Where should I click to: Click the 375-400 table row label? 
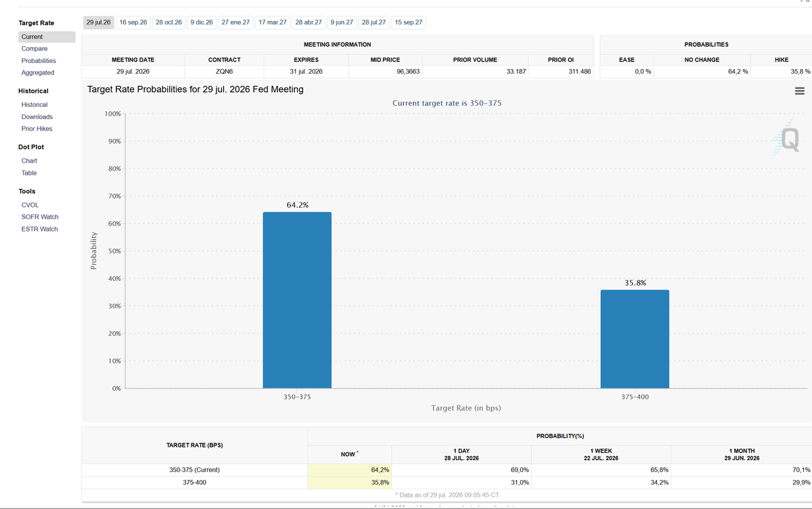point(194,482)
